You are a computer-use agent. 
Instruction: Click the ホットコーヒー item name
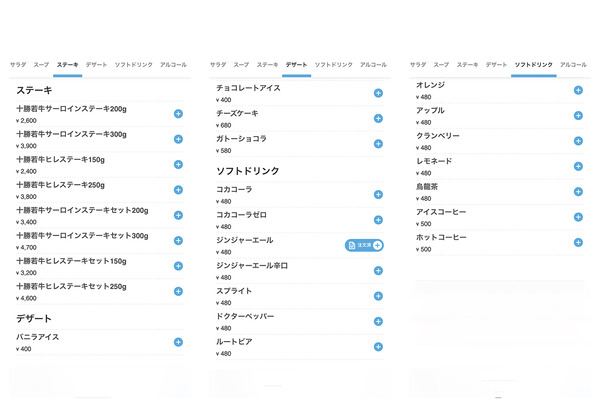[441, 237]
